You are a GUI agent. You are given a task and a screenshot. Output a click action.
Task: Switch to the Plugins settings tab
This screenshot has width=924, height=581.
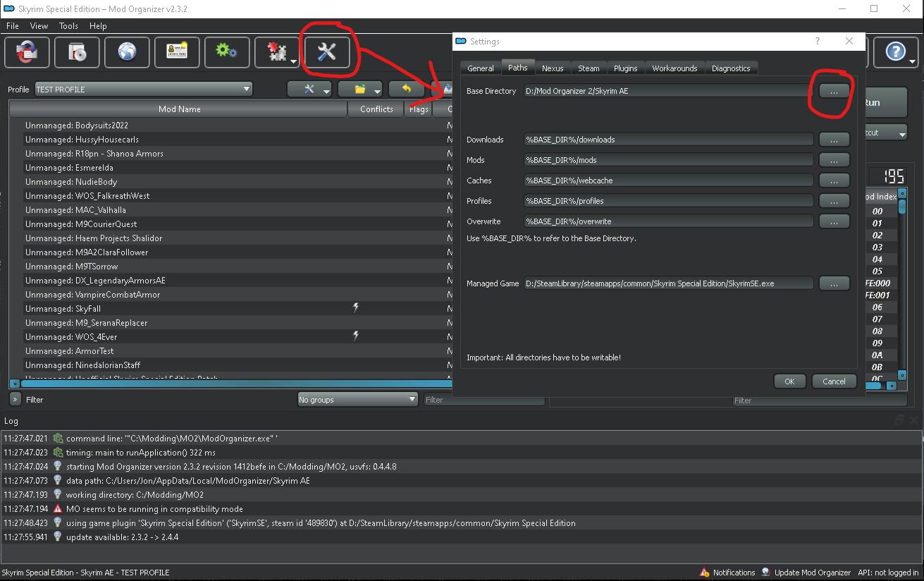coord(625,68)
